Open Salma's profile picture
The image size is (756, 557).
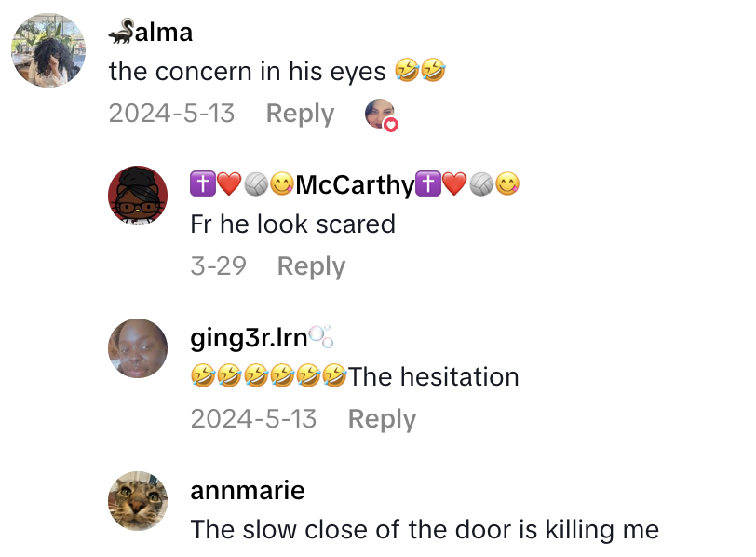48,50
